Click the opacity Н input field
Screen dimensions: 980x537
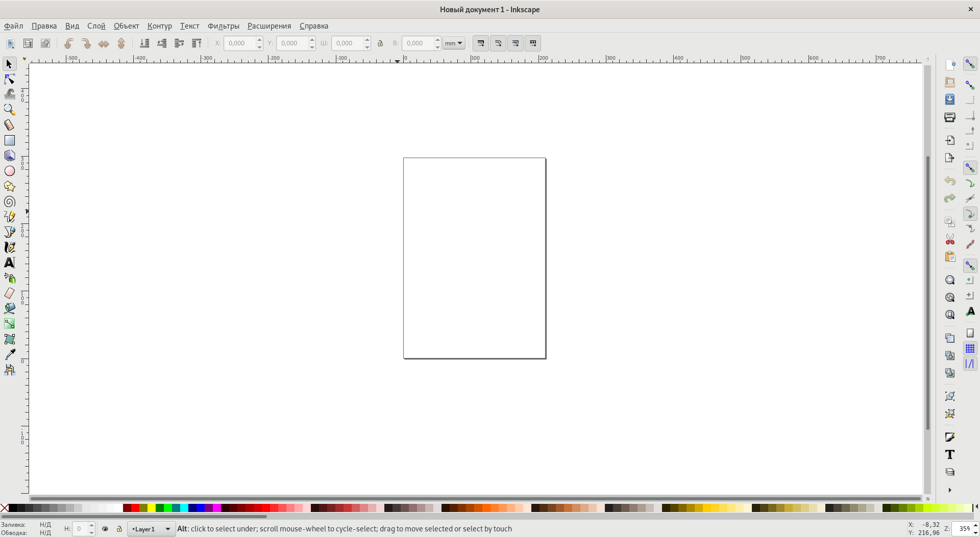tap(80, 529)
